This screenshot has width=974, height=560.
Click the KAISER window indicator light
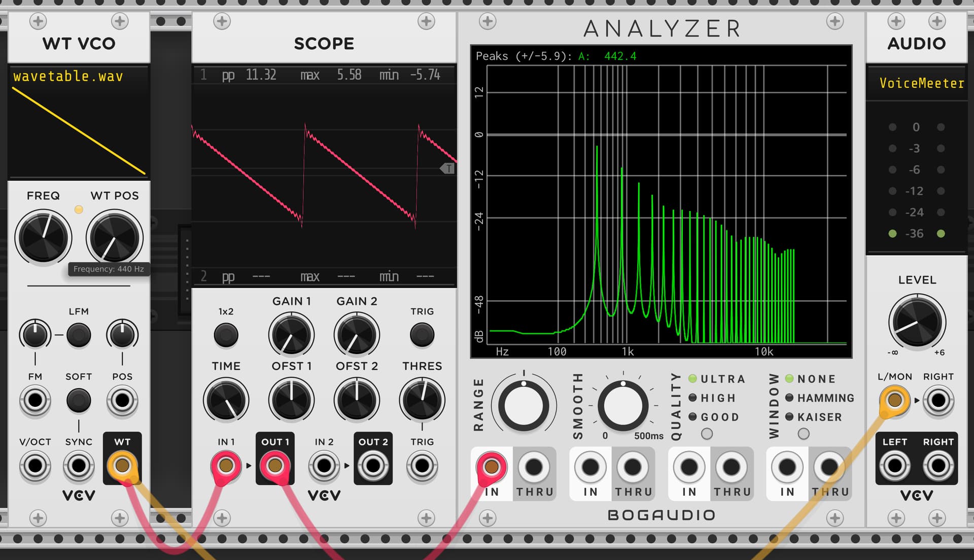coord(789,416)
